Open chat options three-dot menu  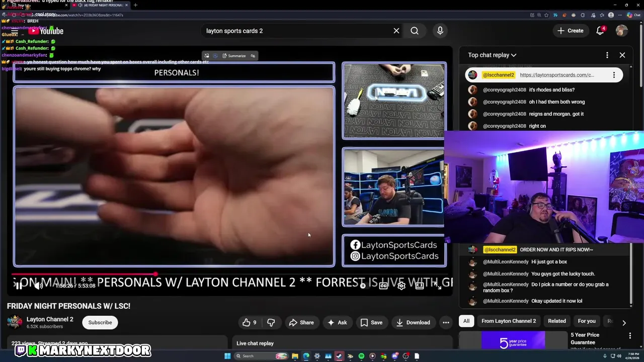[x=607, y=55]
